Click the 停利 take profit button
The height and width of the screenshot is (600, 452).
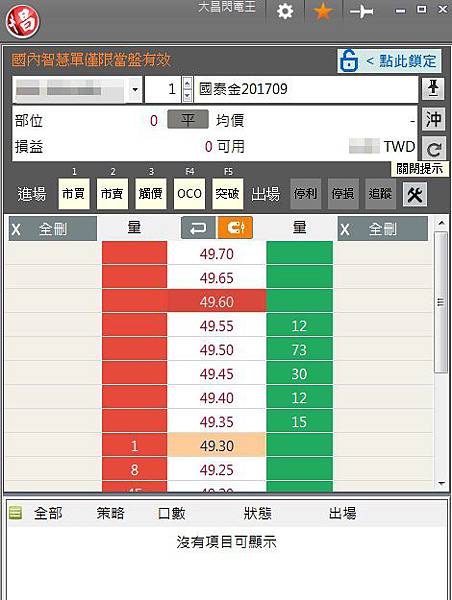tap(305, 194)
